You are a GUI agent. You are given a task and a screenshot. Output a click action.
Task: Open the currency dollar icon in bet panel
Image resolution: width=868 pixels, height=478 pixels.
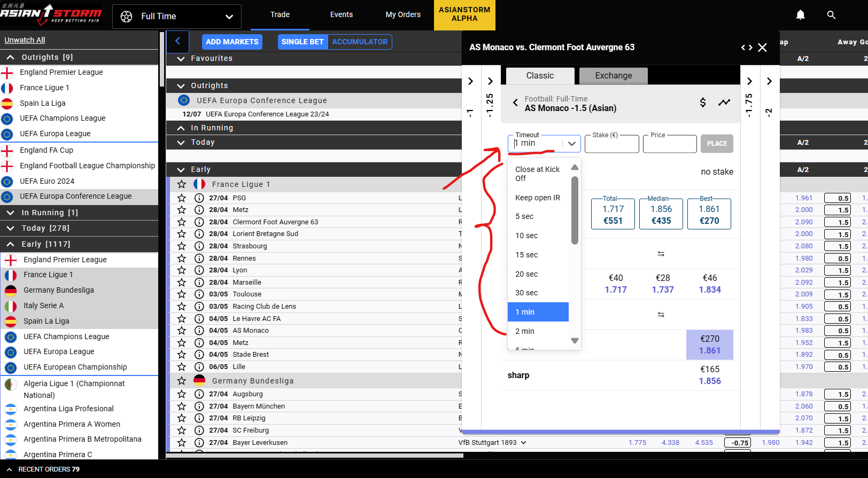[703, 103]
